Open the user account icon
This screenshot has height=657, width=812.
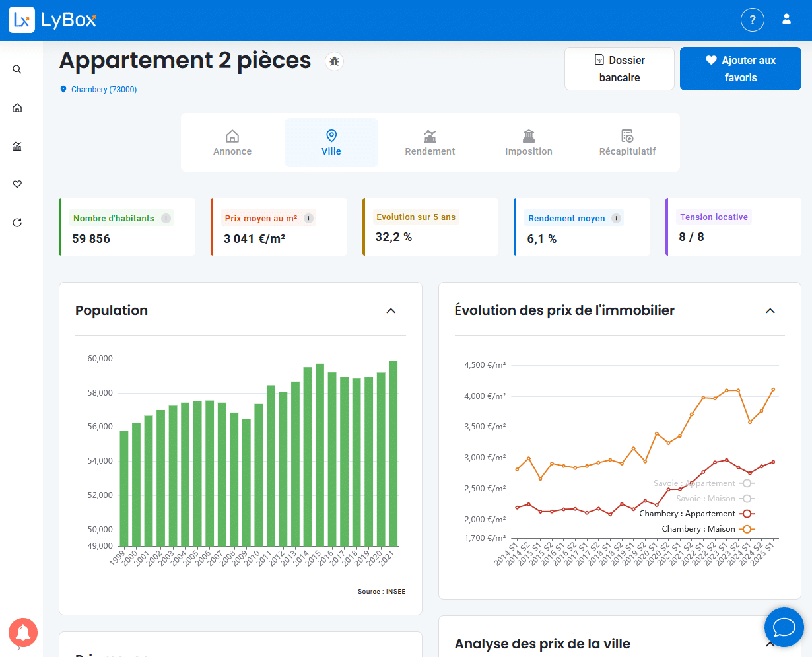(x=786, y=19)
